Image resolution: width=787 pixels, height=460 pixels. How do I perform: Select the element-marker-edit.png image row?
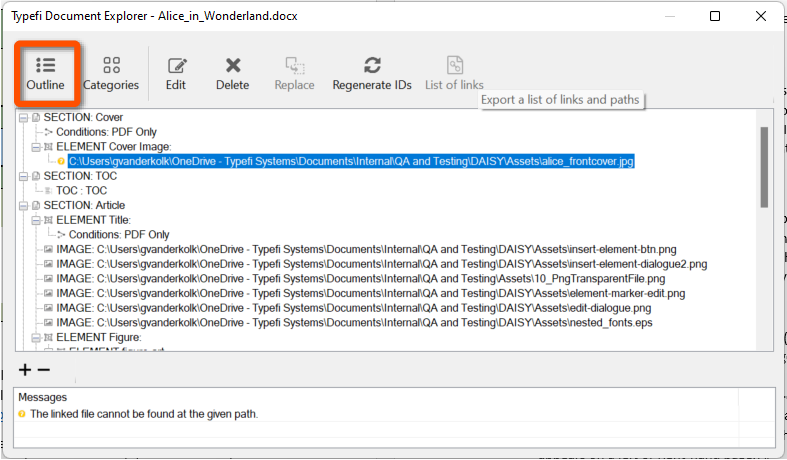tap(371, 293)
